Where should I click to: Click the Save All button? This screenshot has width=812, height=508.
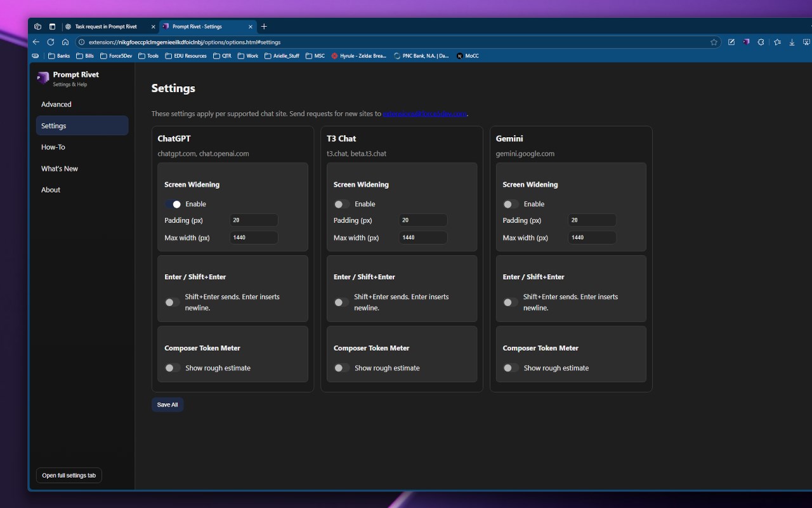(167, 404)
